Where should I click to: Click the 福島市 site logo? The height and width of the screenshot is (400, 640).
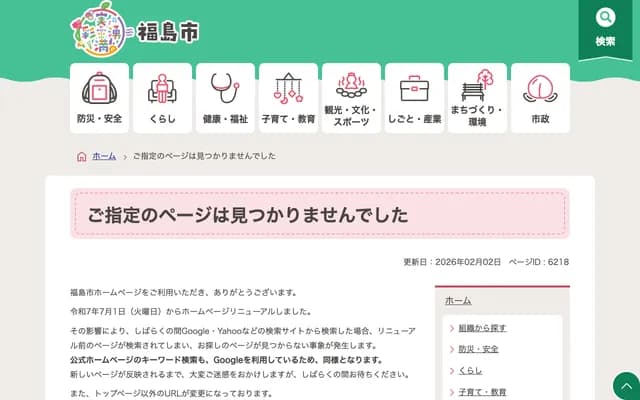point(135,30)
